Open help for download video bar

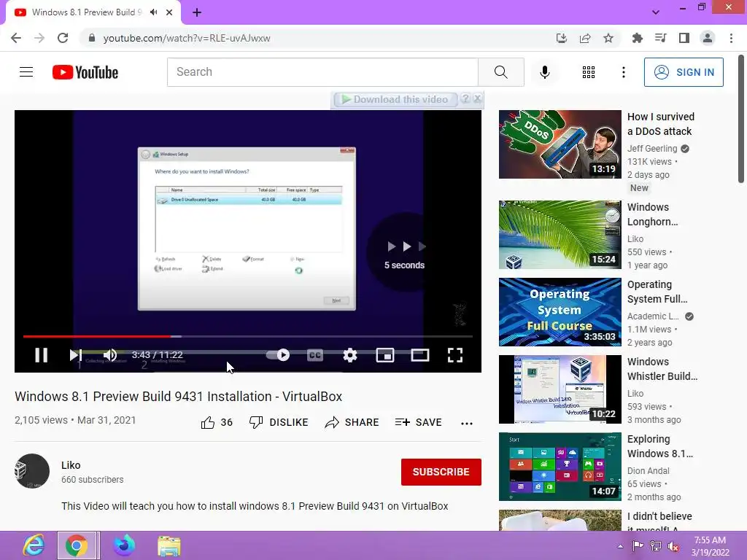coord(465,98)
